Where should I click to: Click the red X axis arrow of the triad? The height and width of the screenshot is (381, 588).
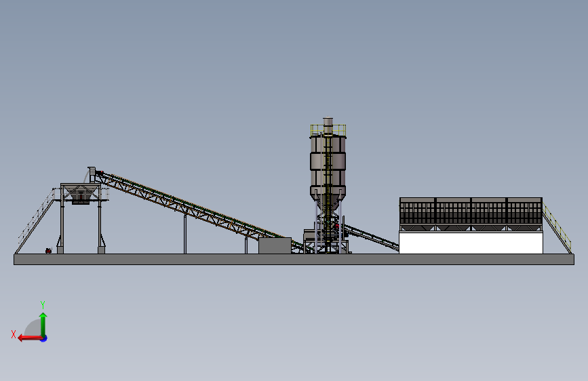point(30,338)
